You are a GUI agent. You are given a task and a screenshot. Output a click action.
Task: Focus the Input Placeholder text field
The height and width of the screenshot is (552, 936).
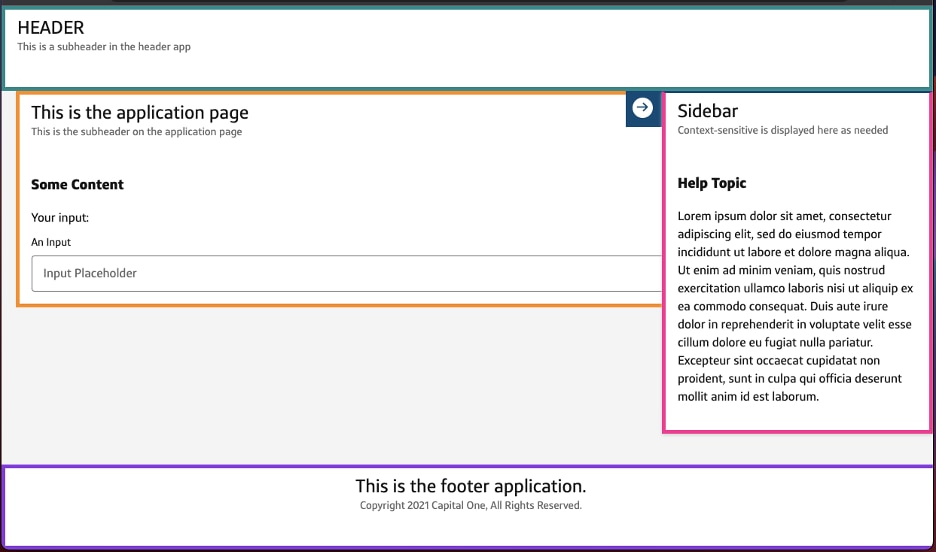pos(347,273)
